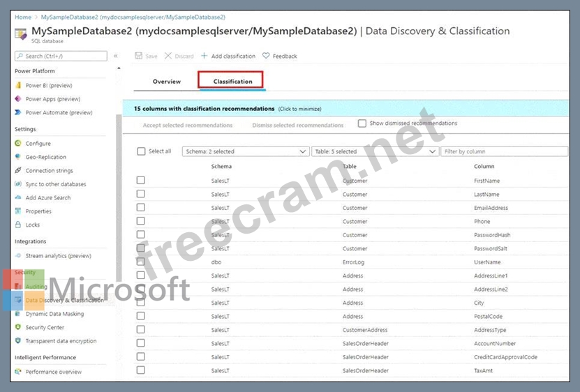Click the Properties bars icon
This screenshot has width=580, height=392.
coord(17,211)
